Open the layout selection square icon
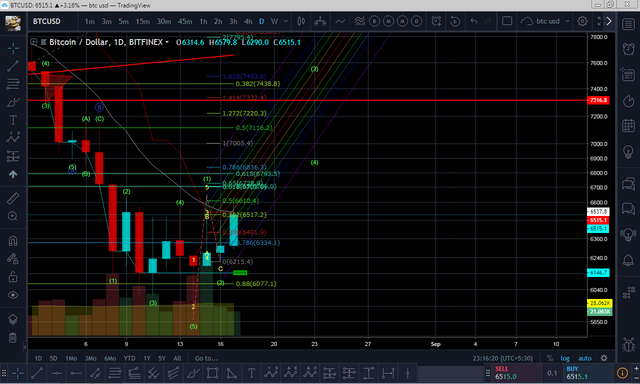Viewport: 640px width, 384px height. pyautogui.click(x=507, y=21)
